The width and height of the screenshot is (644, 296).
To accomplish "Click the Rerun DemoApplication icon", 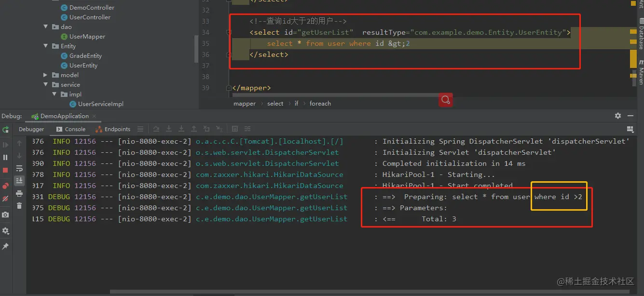I will point(6,130).
